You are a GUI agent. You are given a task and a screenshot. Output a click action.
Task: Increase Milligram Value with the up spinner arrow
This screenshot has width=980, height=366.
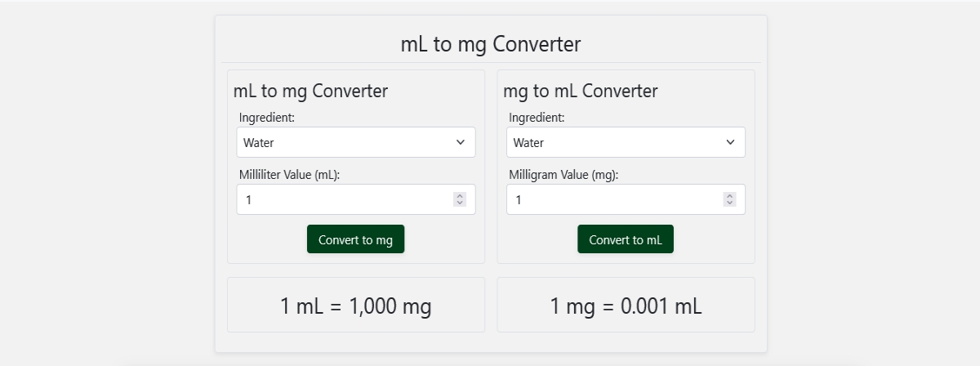click(729, 196)
